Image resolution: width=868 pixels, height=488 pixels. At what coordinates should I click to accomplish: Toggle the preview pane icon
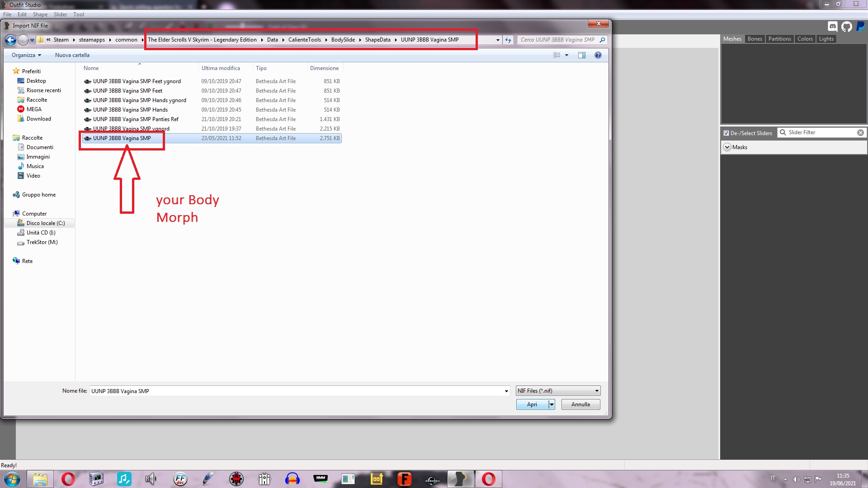coord(582,55)
